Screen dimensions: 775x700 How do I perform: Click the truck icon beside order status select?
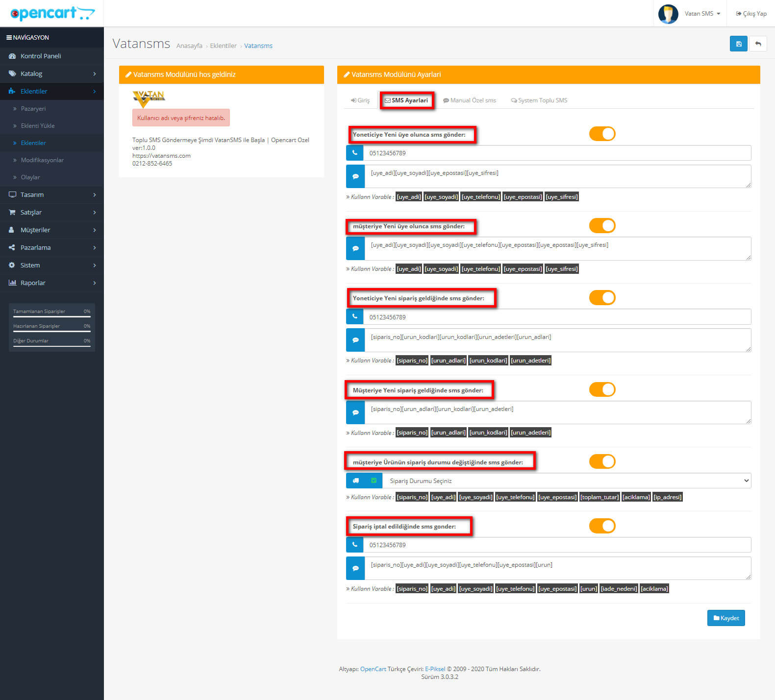[x=356, y=481]
